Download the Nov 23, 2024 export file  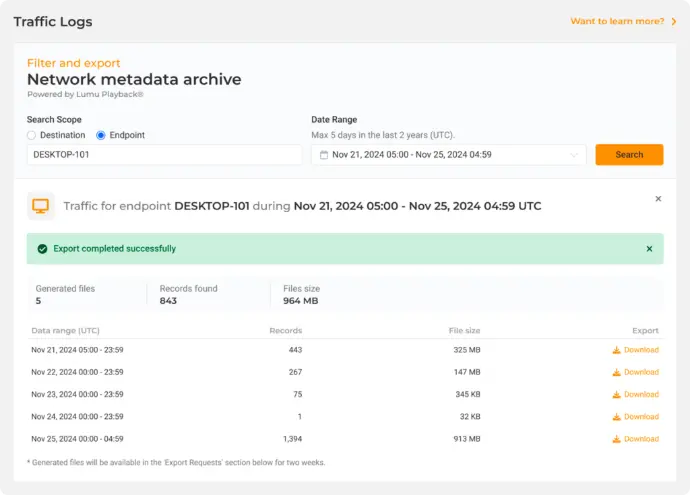click(x=636, y=394)
